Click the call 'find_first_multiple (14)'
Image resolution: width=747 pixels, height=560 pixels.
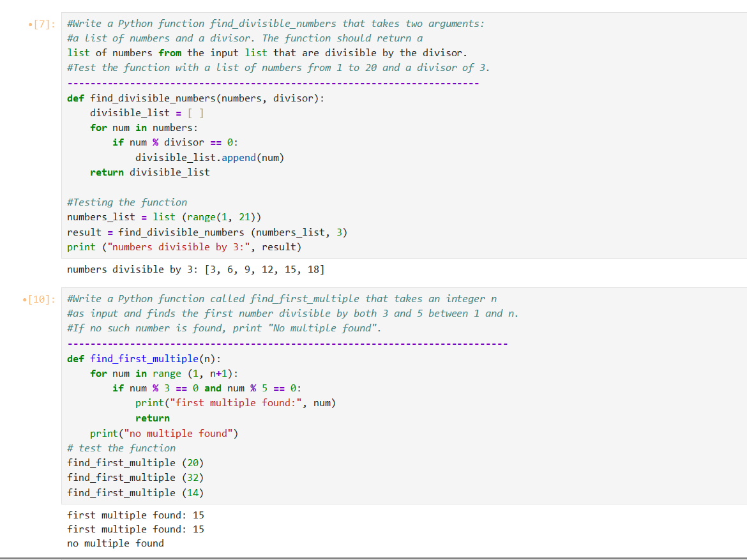pyautogui.click(x=135, y=493)
